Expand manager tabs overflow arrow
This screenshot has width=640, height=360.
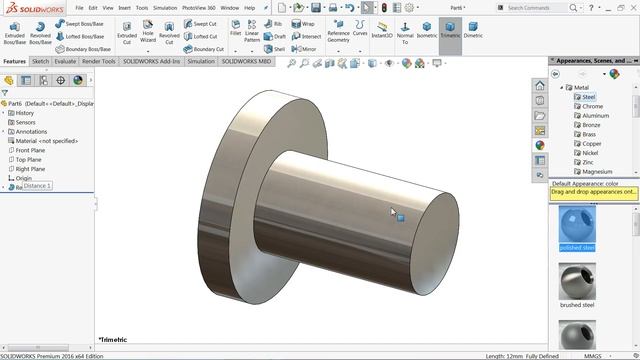91,80
